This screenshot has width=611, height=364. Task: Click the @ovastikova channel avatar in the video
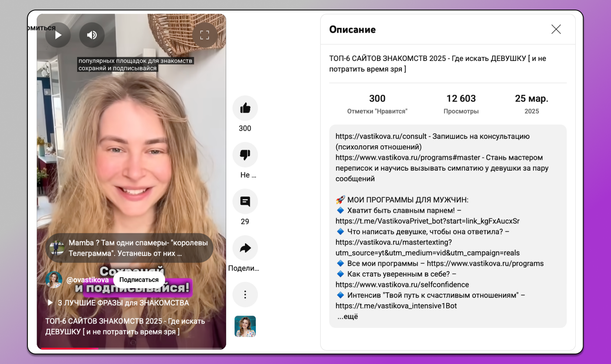pyautogui.click(x=54, y=280)
